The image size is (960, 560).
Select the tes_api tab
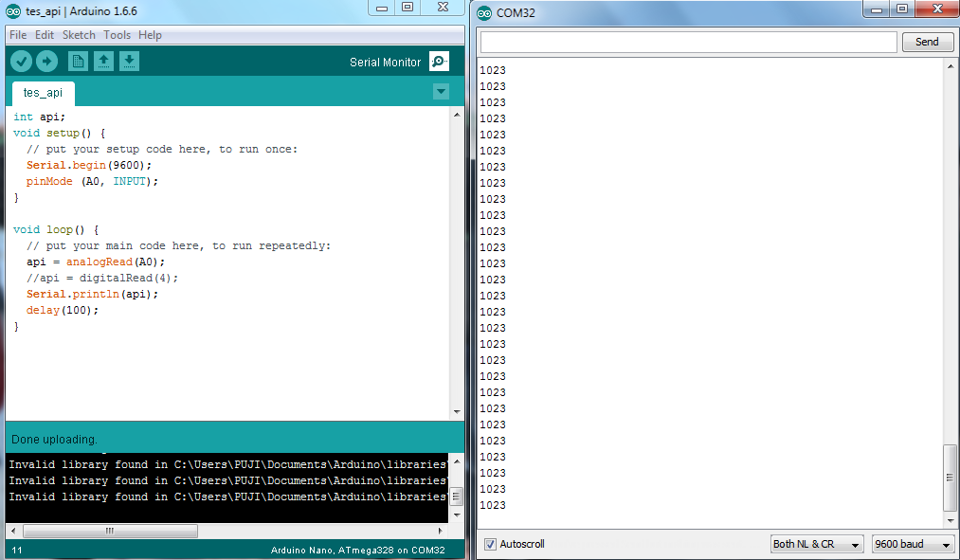(x=43, y=93)
